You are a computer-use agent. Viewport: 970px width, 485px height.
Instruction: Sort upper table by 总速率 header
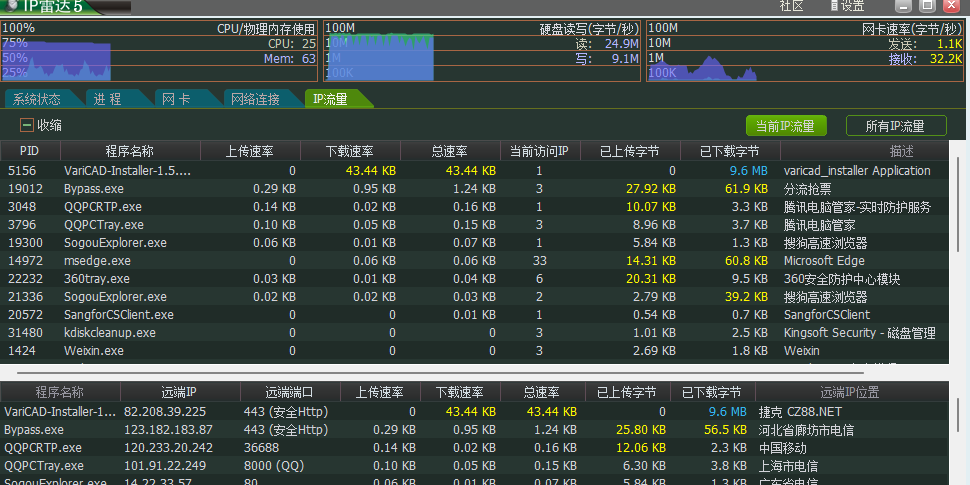pyautogui.click(x=450, y=151)
